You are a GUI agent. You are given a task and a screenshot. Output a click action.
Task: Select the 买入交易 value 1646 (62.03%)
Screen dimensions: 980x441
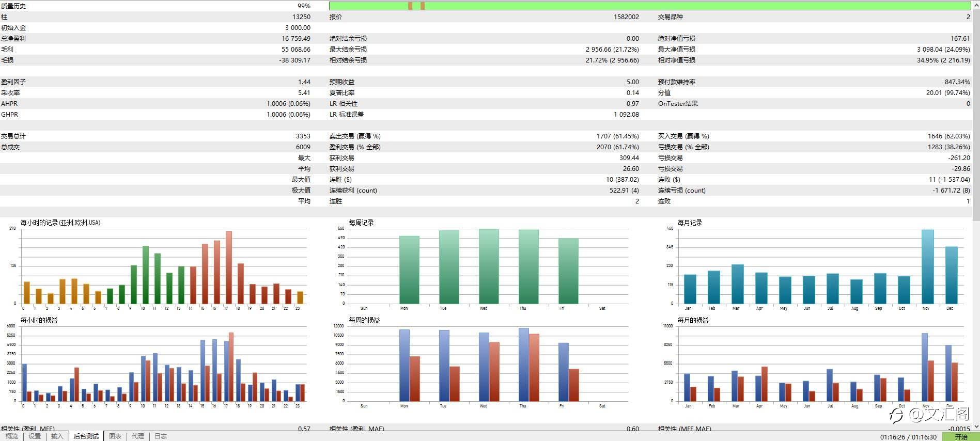[948, 136]
